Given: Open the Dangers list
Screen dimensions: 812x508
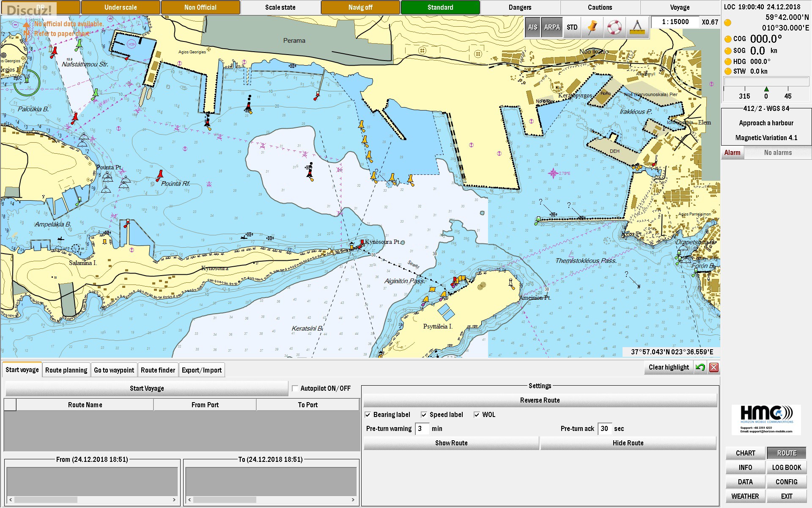Looking at the screenshot, I should pyautogui.click(x=520, y=7).
